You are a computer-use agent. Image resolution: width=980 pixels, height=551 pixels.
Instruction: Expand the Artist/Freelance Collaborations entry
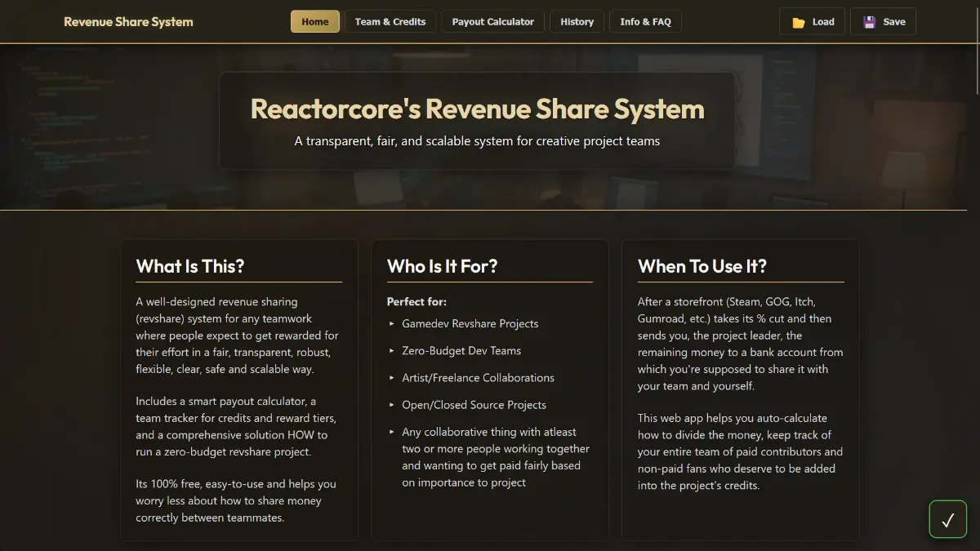coord(478,377)
